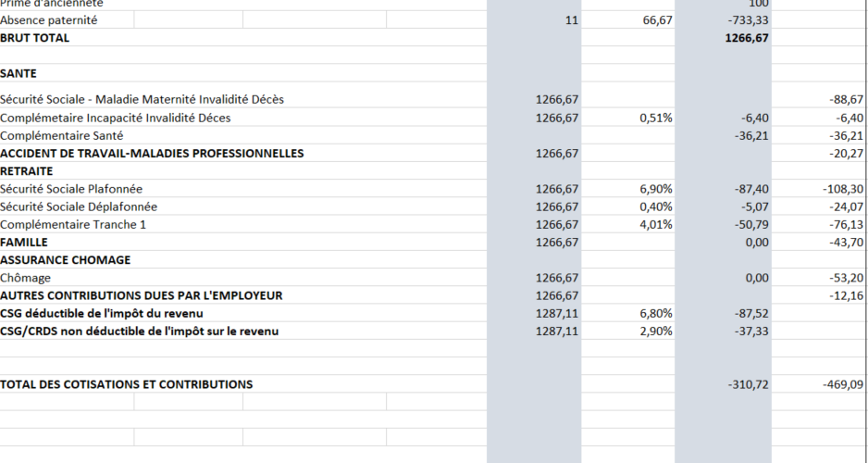Select the -88,67 employer amount

click(x=847, y=99)
